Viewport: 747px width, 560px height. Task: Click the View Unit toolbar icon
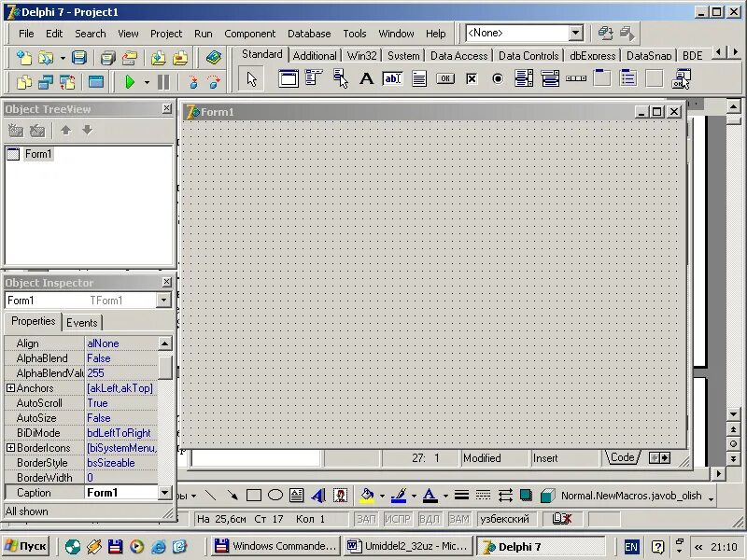[24, 82]
